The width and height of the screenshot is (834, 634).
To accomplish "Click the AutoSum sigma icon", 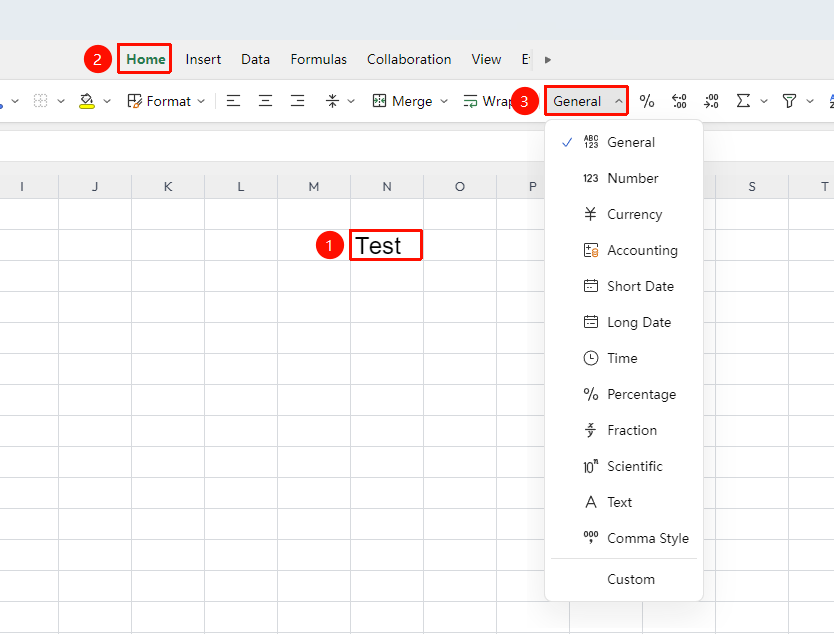I will click(x=743, y=101).
